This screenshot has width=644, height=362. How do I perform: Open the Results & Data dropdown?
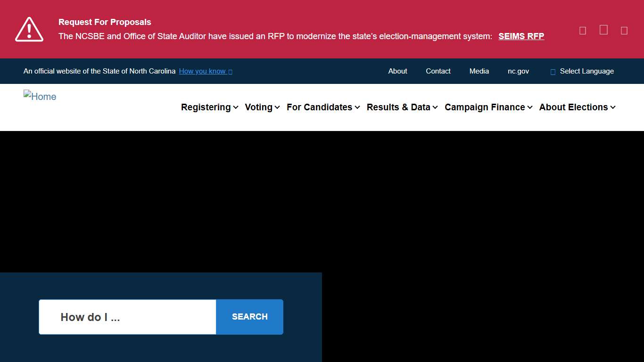(x=402, y=107)
